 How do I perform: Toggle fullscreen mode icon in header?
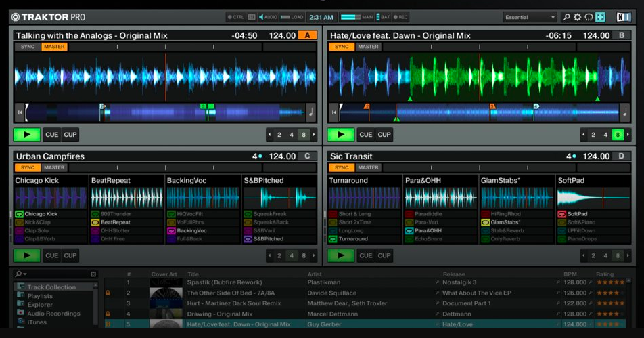tap(600, 17)
